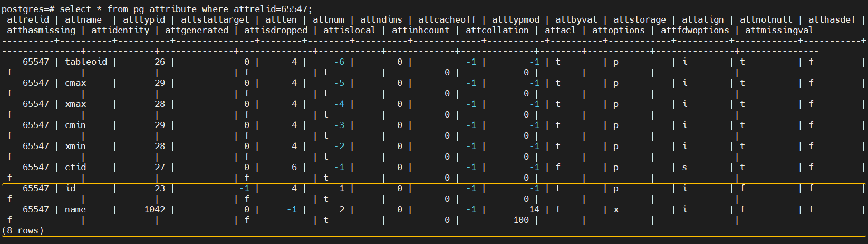
Task: Select the xmax attribute text
Action: pos(75,104)
